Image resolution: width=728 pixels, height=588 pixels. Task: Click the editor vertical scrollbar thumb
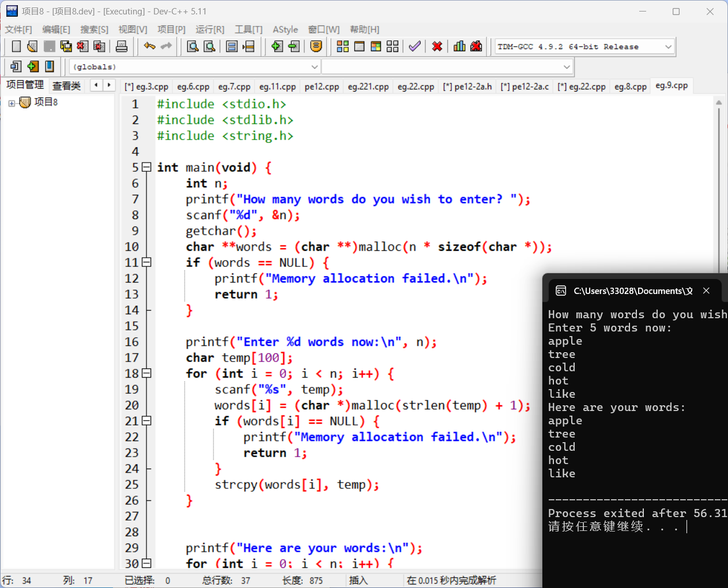coord(719,190)
